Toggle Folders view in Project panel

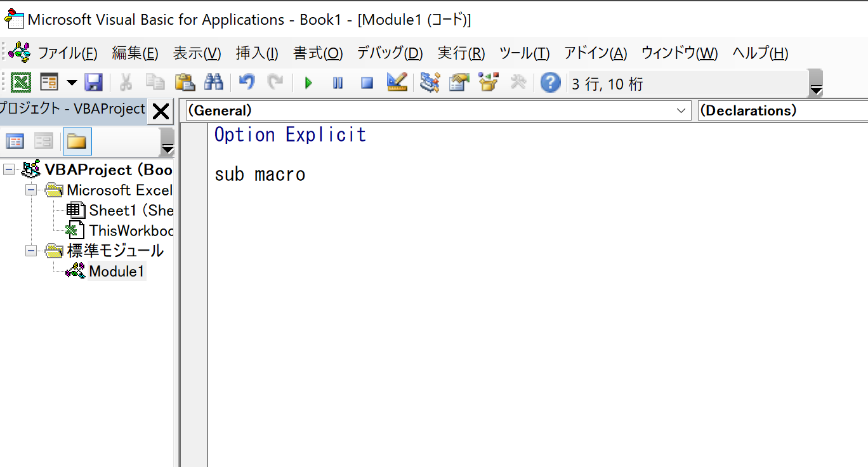click(x=77, y=141)
